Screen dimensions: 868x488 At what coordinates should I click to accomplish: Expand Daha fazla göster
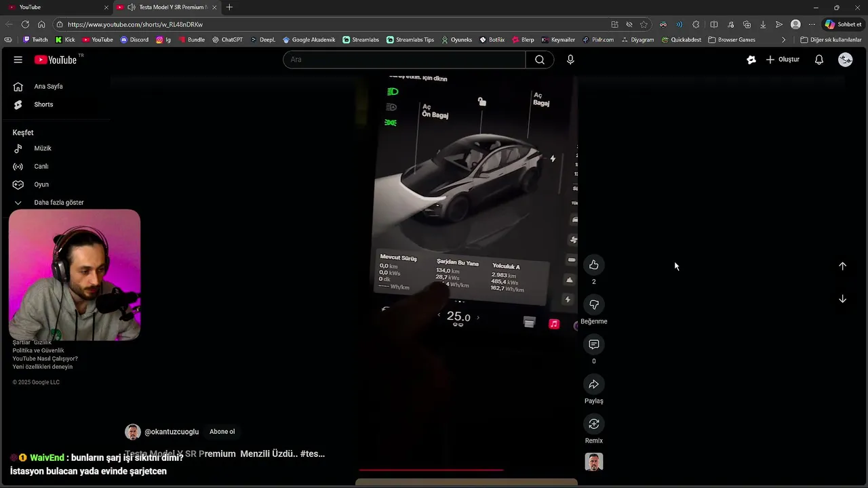click(x=58, y=202)
